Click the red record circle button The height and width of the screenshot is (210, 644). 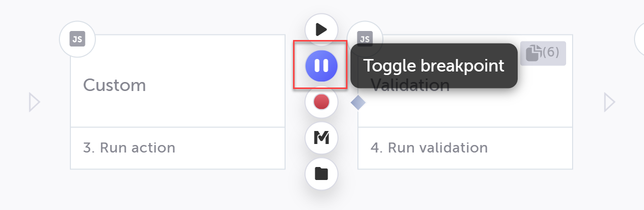(322, 102)
